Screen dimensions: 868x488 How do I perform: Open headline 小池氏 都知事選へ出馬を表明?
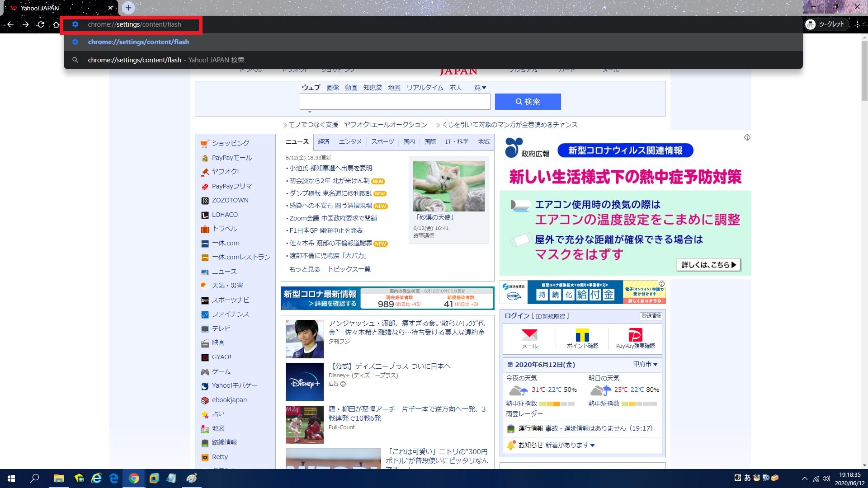click(x=330, y=168)
